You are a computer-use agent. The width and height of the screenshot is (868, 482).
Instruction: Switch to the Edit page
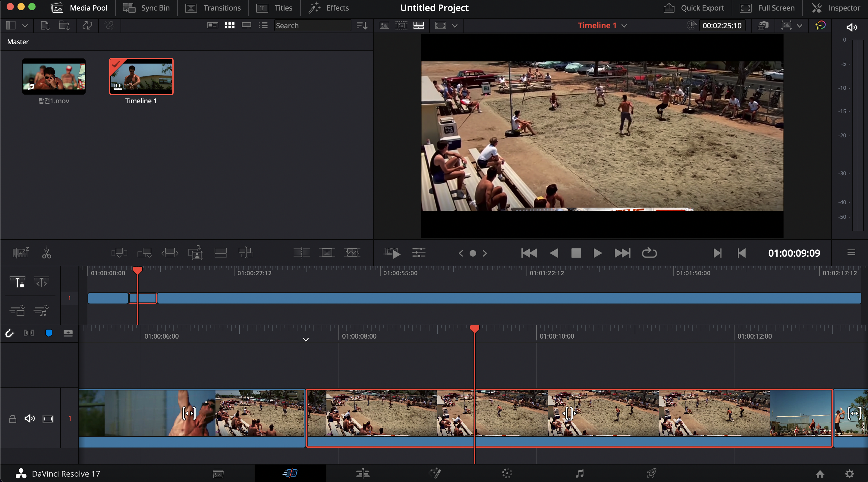click(363, 474)
